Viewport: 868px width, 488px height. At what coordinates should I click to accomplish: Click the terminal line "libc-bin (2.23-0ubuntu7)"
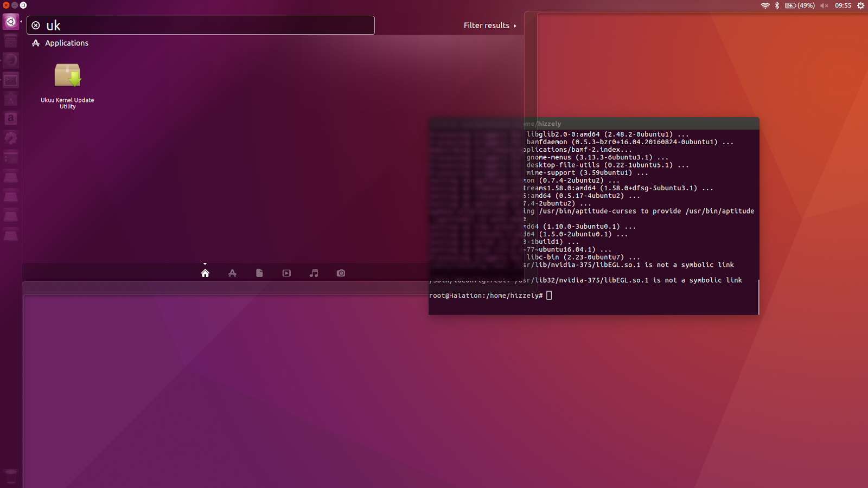(583, 257)
